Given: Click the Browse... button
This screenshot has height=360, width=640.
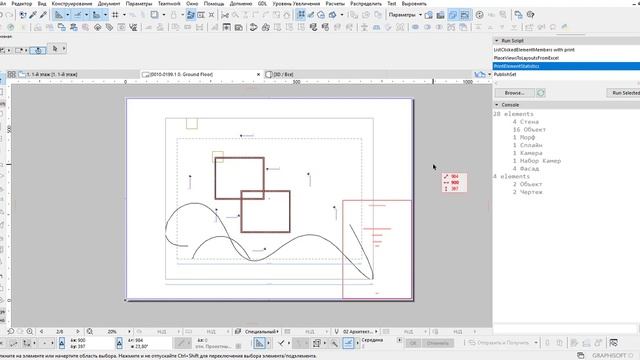Looking at the screenshot, I should [514, 93].
